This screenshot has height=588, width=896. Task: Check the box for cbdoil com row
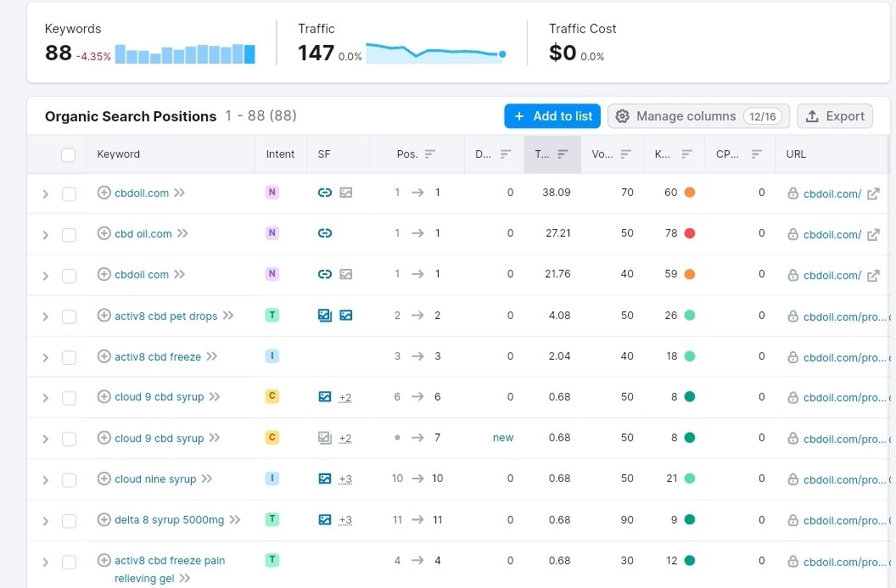(69, 276)
